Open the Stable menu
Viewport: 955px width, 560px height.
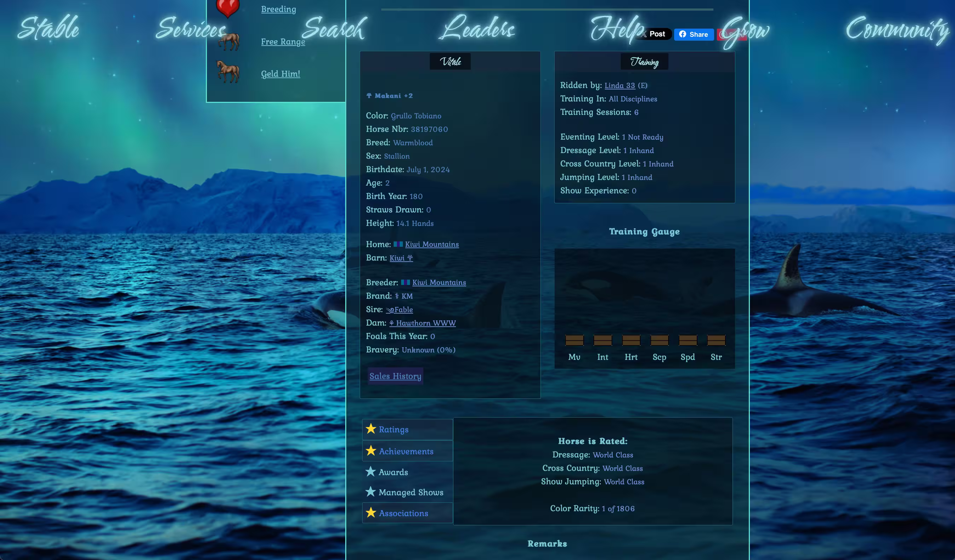(x=48, y=28)
